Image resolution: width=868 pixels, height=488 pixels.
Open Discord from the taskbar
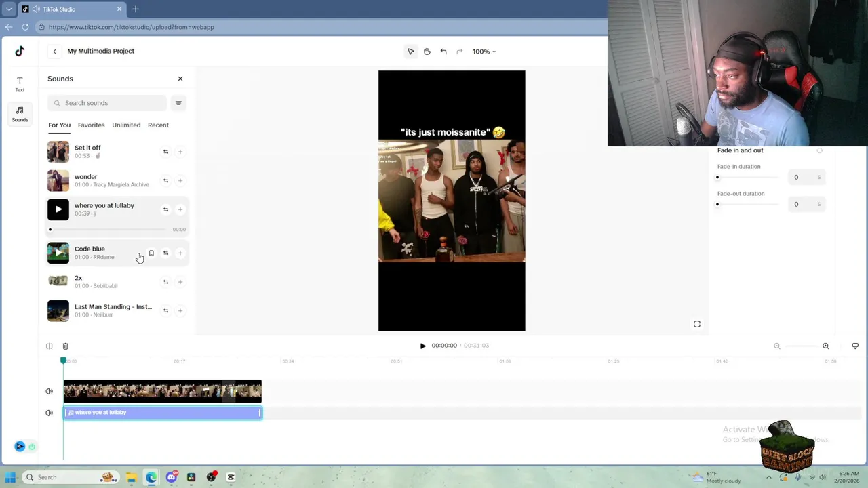tap(172, 477)
